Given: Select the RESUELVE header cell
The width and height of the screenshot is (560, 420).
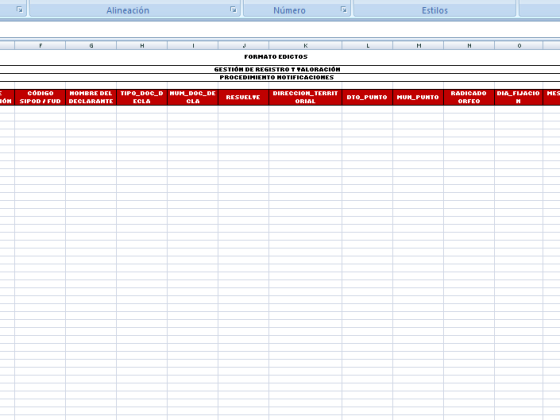Looking at the screenshot, I should point(244,97).
